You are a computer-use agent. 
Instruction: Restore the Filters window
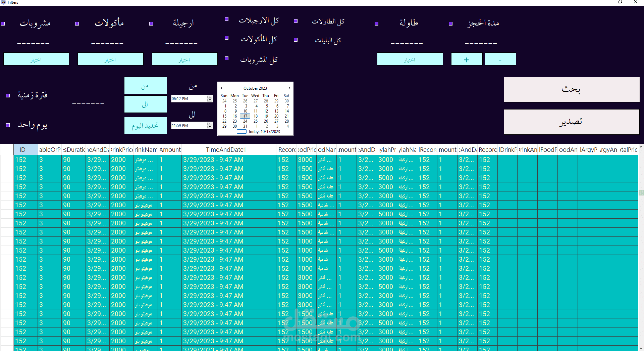[620, 2]
